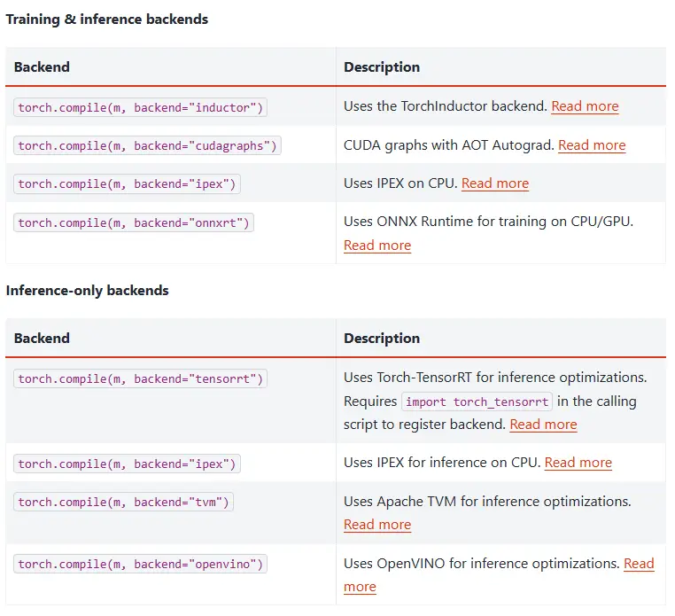This screenshot has width=675, height=616.
Task: Open Read more link for Apache TVM
Action: [x=377, y=525]
